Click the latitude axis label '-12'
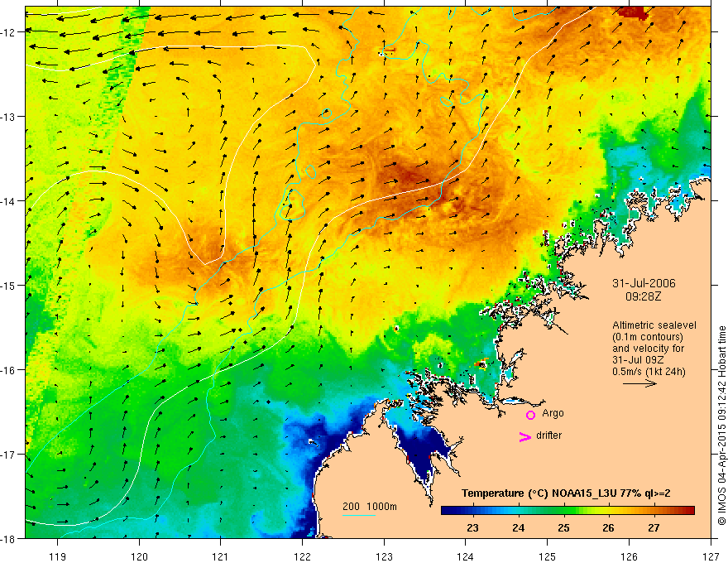728x563 pixels. click(x=8, y=32)
